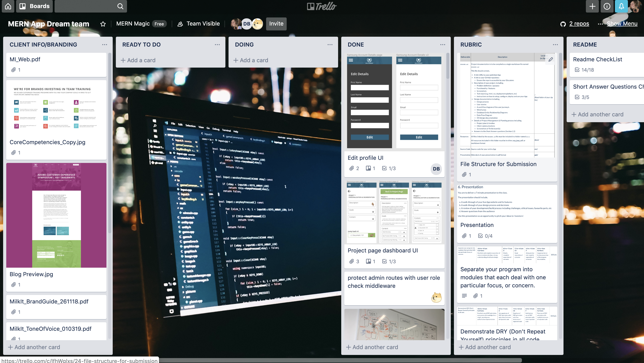Open the DOING list actions menu

click(x=330, y=45)
